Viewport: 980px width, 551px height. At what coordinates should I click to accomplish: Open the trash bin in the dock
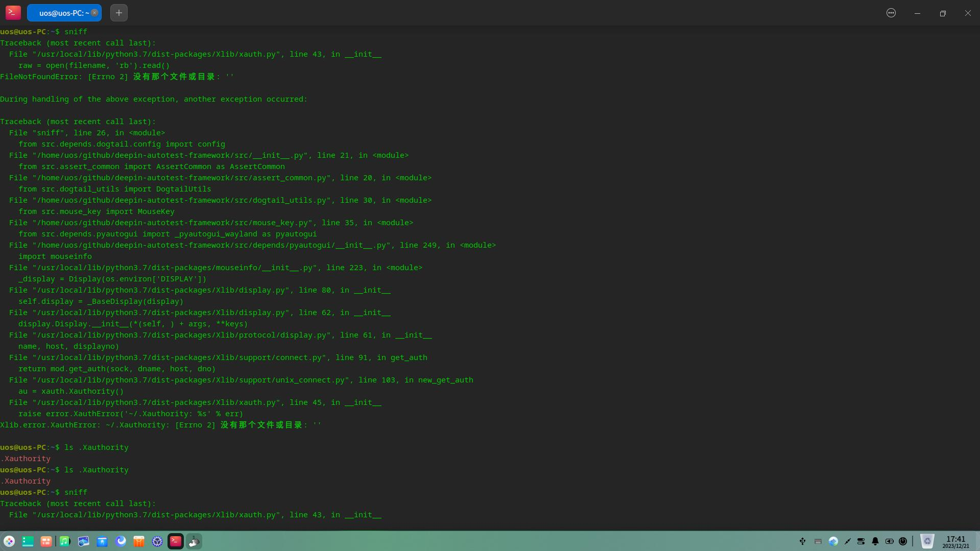click(927, 541)
